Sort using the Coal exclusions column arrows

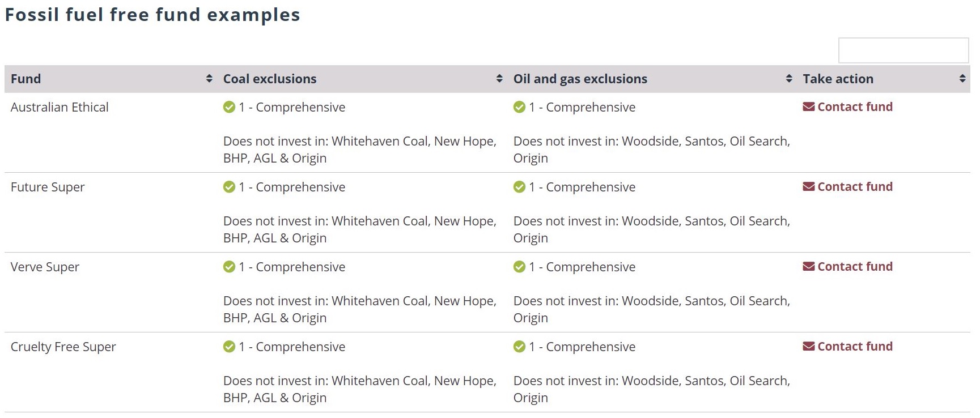[x=499, y=79]
